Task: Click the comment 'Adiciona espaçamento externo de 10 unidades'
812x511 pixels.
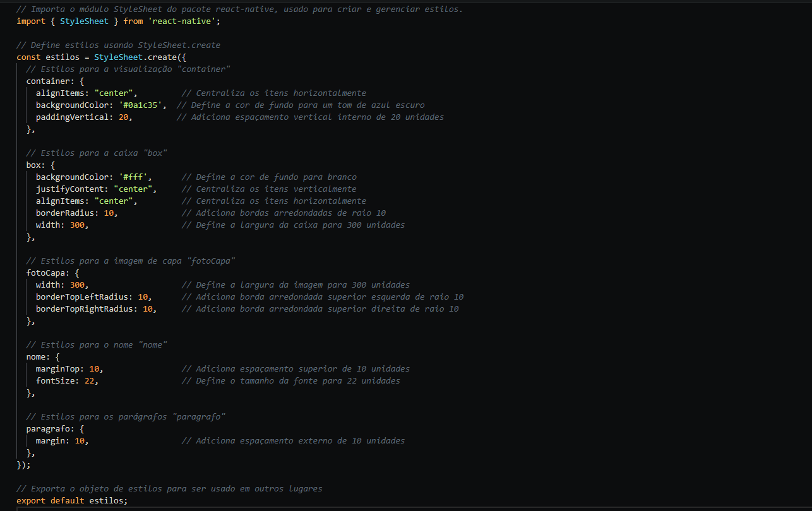Action: pyautogui.click(x=293, y=440)
